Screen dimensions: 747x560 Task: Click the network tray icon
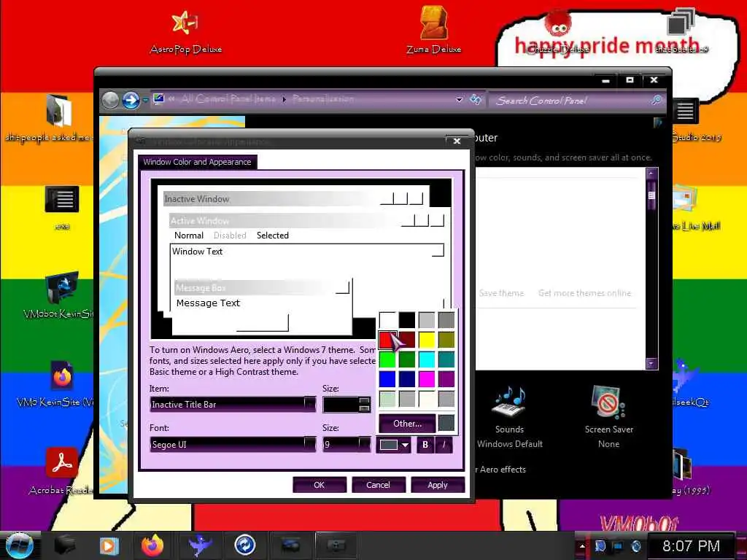coord(618,545)
